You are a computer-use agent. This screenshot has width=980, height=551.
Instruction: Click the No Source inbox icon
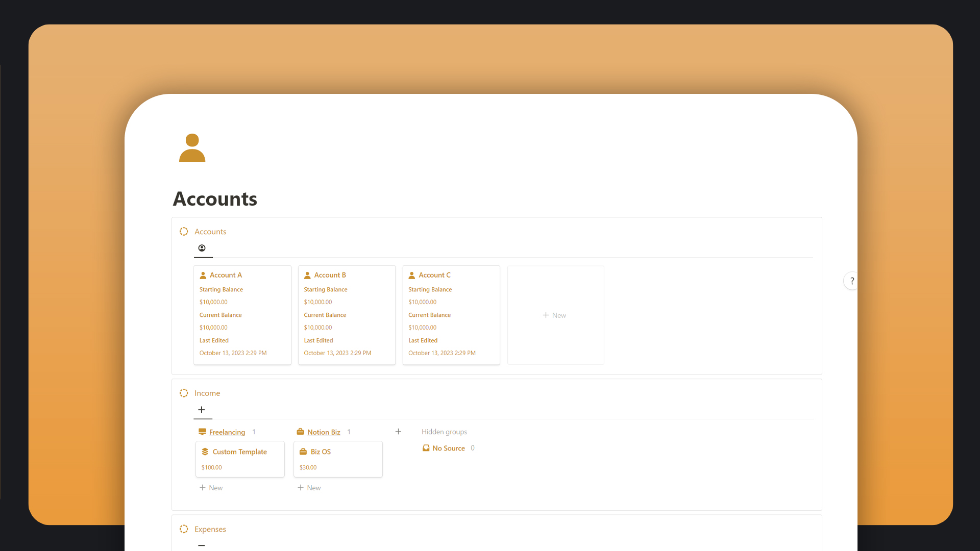(426, 448)
